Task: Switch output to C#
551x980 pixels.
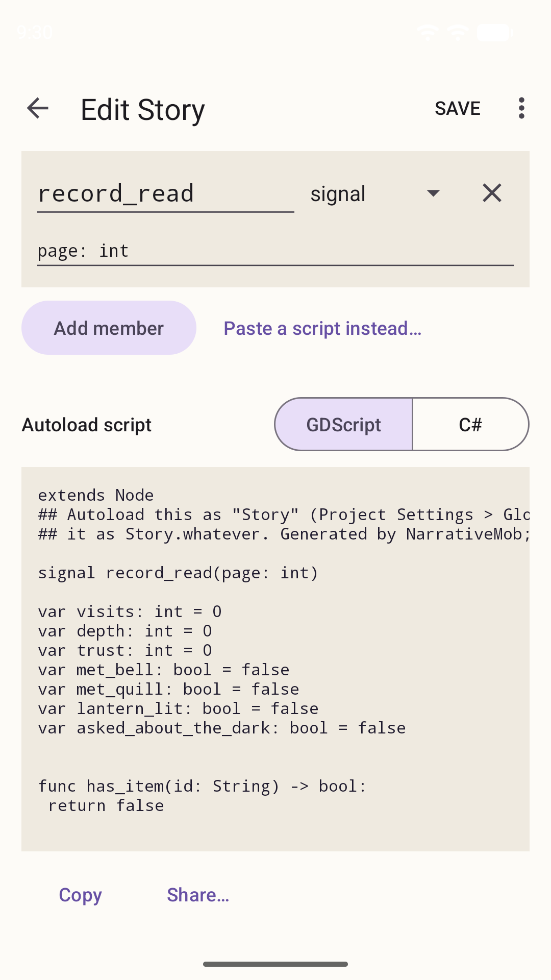Action: tap(470, 425)
